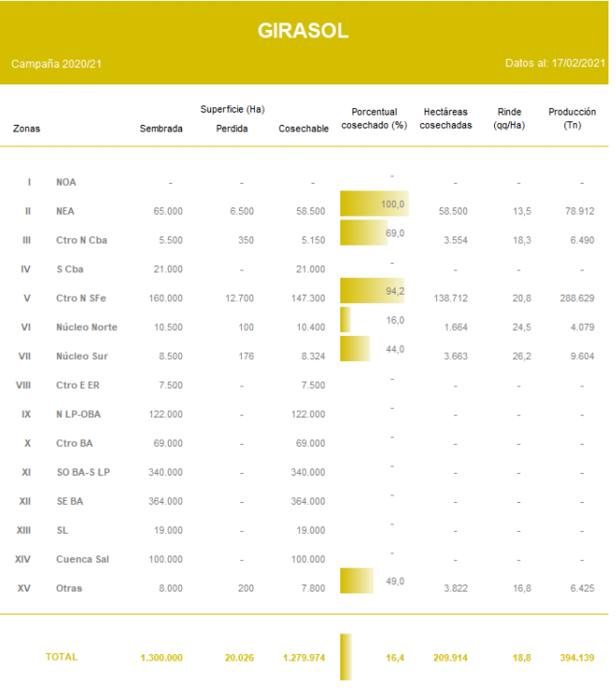Image resolution: width=616 pixels, height=699 pixels.
Task: Click the Cuenca Sal zone label
Action: [83, 559]
